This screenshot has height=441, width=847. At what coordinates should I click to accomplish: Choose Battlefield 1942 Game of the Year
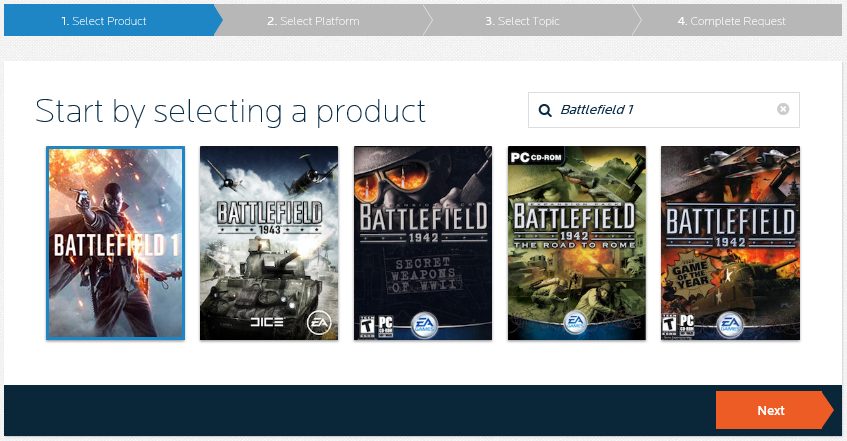[x=730, y=243]
